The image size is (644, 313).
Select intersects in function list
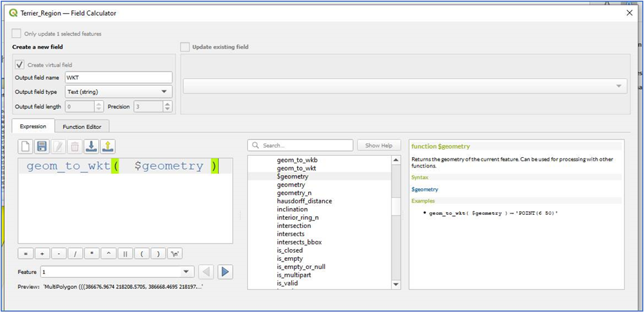point(291,234)
